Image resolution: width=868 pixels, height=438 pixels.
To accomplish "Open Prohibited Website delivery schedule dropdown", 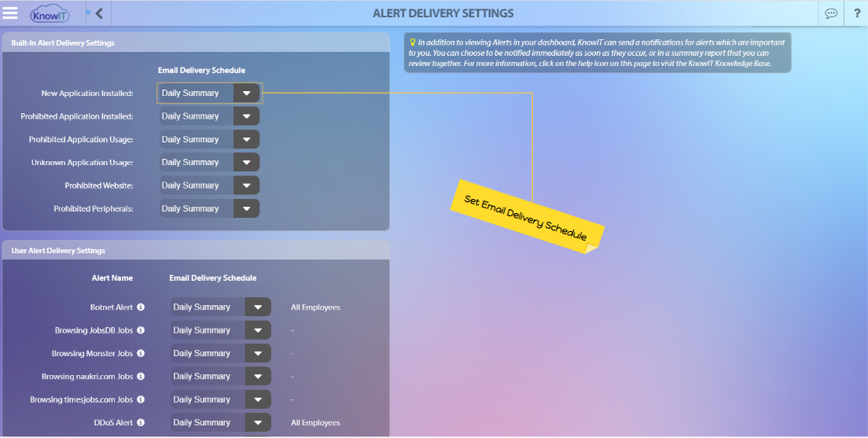I will (x=209, y=186).
